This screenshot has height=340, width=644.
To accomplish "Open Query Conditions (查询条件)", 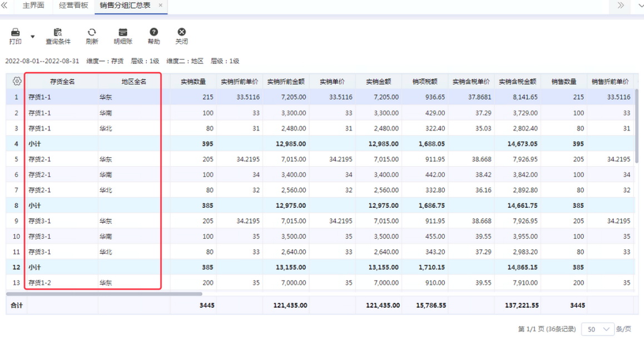I will click(x=58, y=33).
